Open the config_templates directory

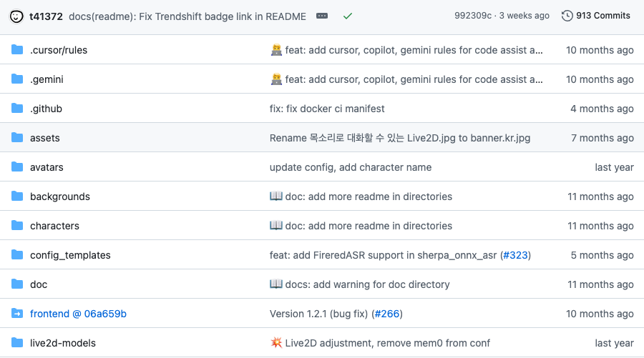click(x=70, y=255)
